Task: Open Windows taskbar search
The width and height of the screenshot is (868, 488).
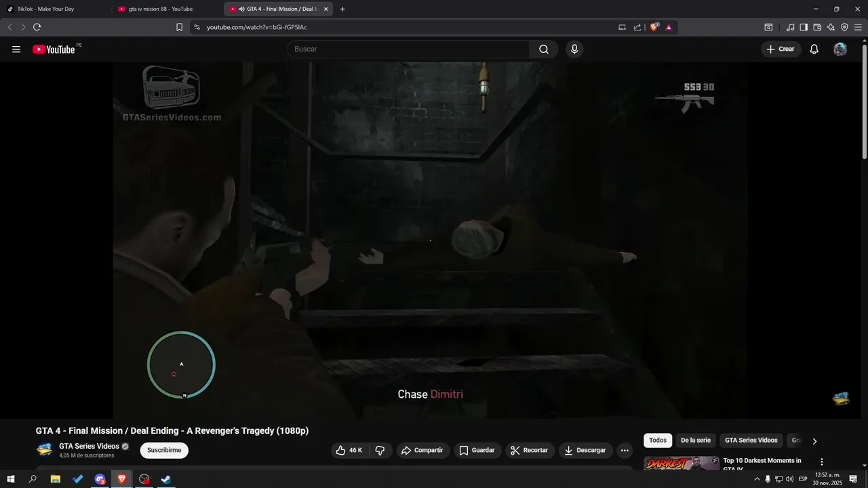Action: pyautogui.click(x=33, y=479)
